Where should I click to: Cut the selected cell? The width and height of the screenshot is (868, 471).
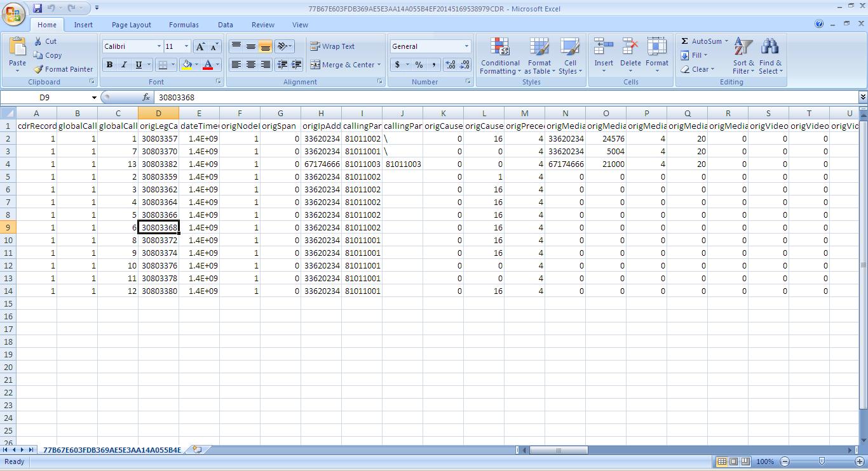coord(46,41)
